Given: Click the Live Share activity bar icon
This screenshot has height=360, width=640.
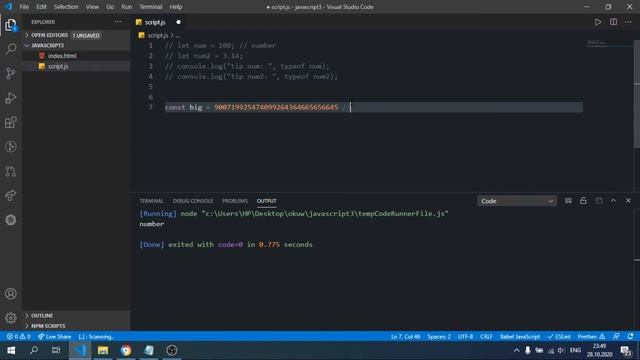Looking at the screenshot, I should (x=11, y=196).
